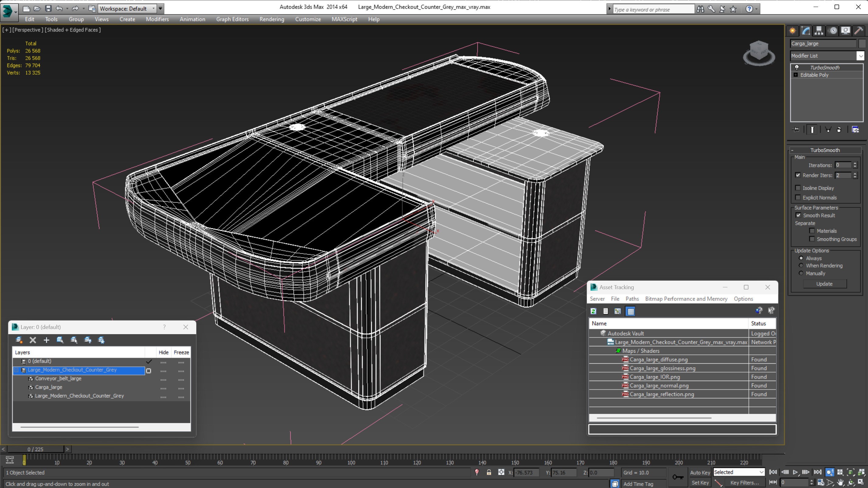Click the Refresh icon in Asset Tracking
This screenshot has width=868, height=488.
coord(593,311)
